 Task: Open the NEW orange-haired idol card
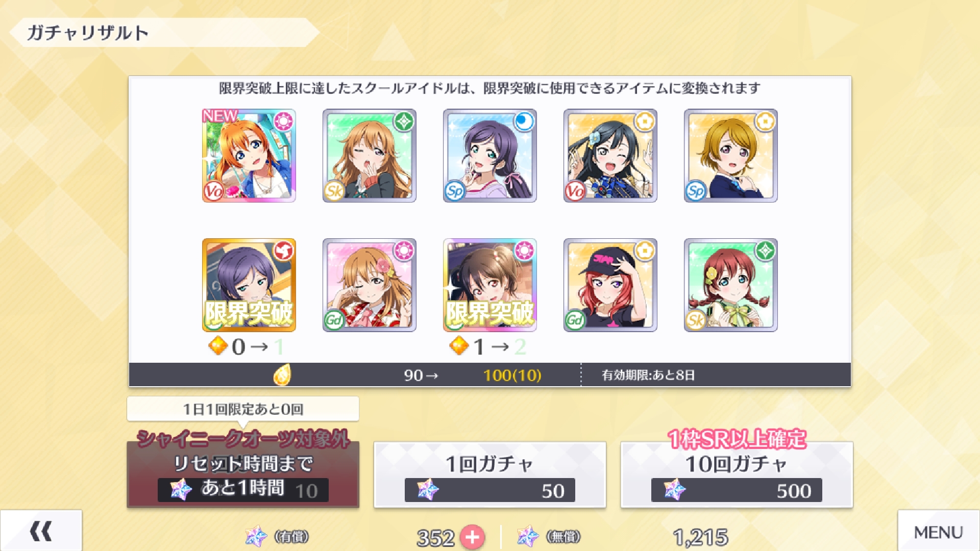(249, 156)
